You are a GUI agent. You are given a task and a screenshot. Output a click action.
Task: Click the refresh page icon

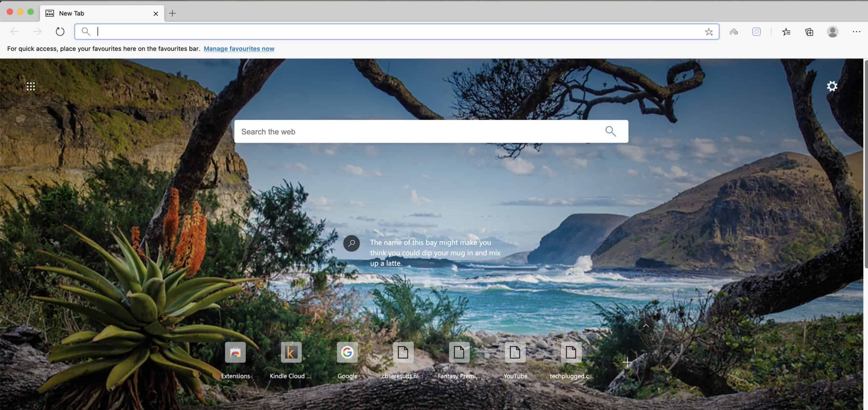click(x=60, y=32)
